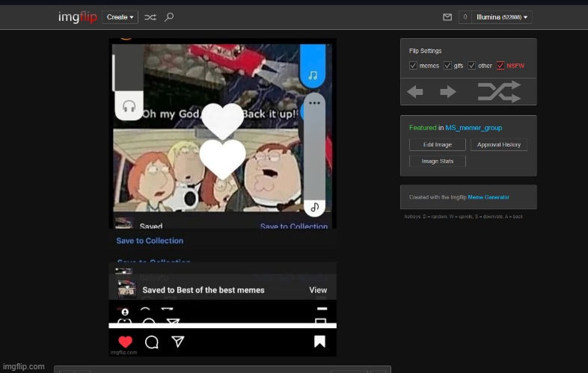
Task: Toggle the other checkbox
Action: 472,66
